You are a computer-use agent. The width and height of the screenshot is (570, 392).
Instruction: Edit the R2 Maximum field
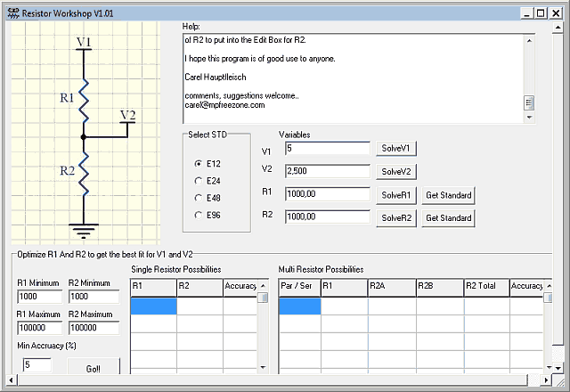94,328
